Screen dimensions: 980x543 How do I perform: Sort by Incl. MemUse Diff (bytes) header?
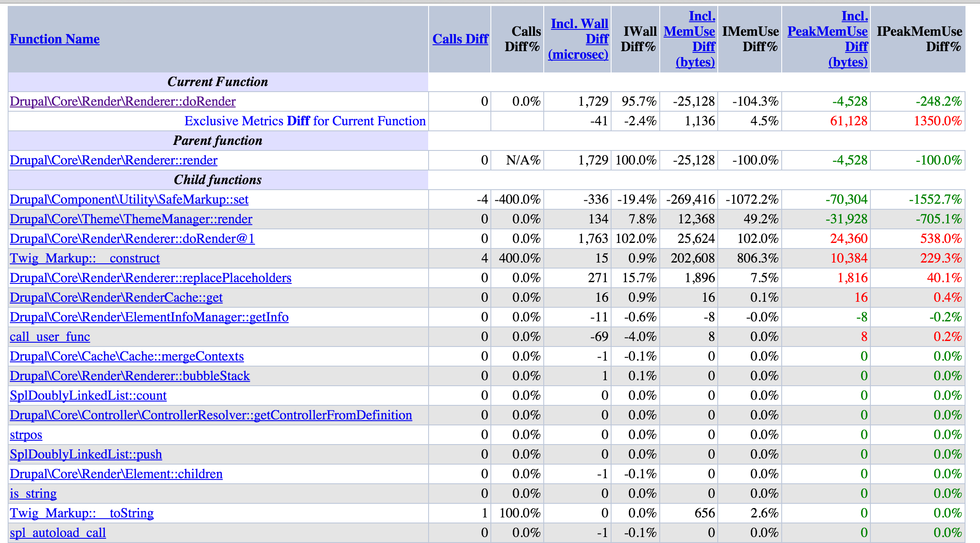690,39
